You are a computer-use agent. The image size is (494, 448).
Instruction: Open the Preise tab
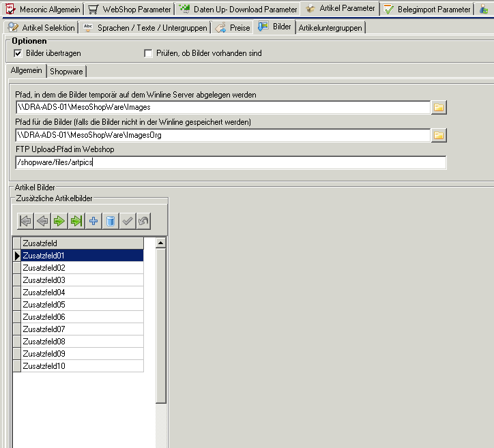coord(232,28)
